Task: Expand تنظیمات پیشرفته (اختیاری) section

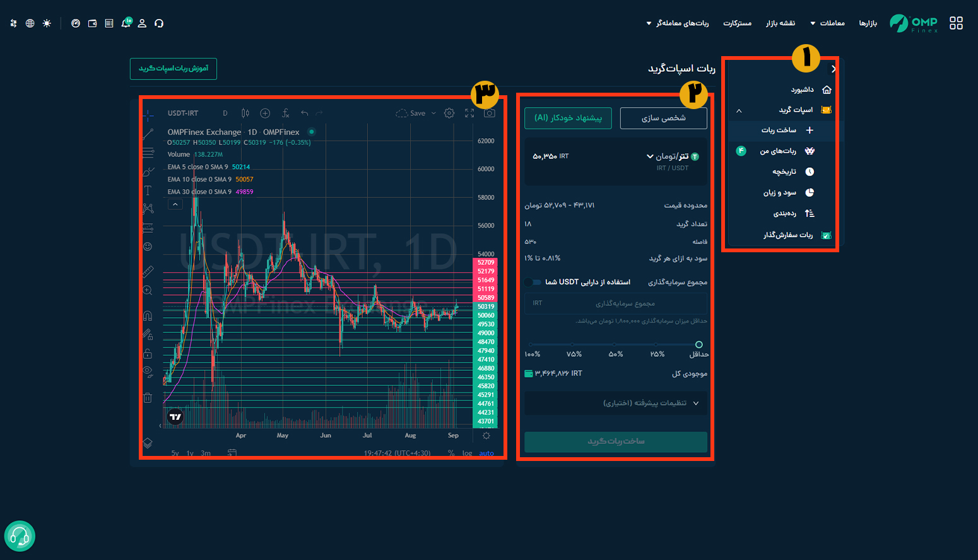Action: pyautogui.click(x=616, y=403)
